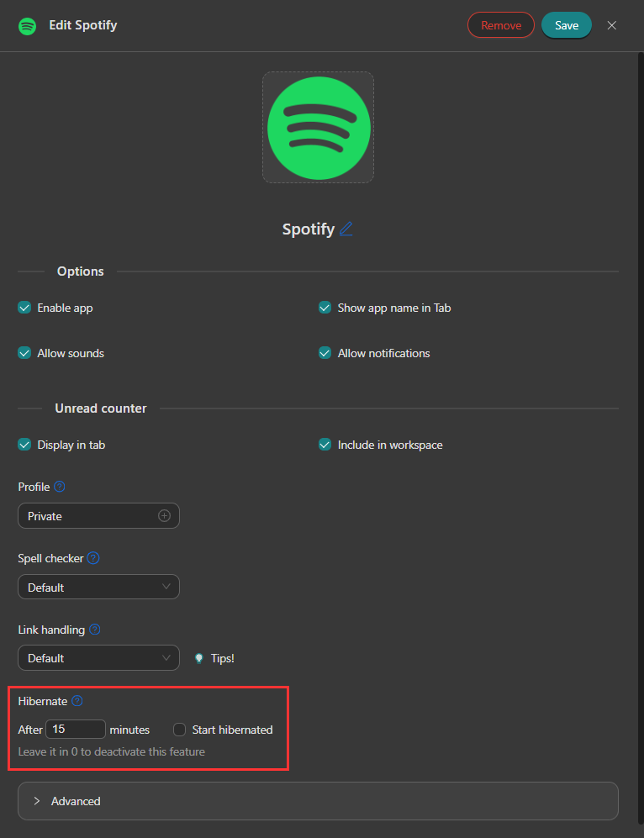
Task: Open the Spell checker help icon
Action: coord(93,558)
